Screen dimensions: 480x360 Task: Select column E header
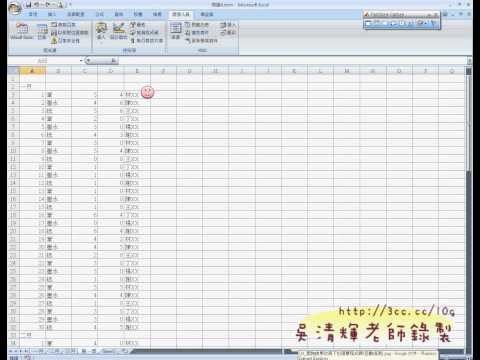click(137, 71)
